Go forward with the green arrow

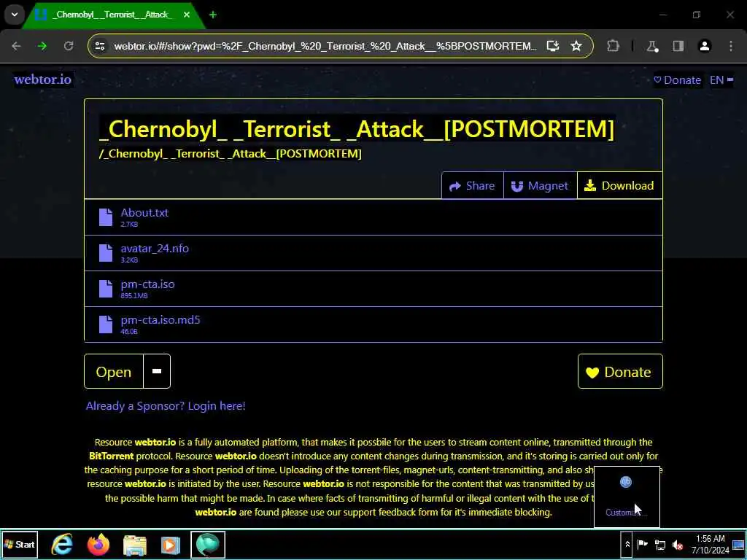(42, 46)
